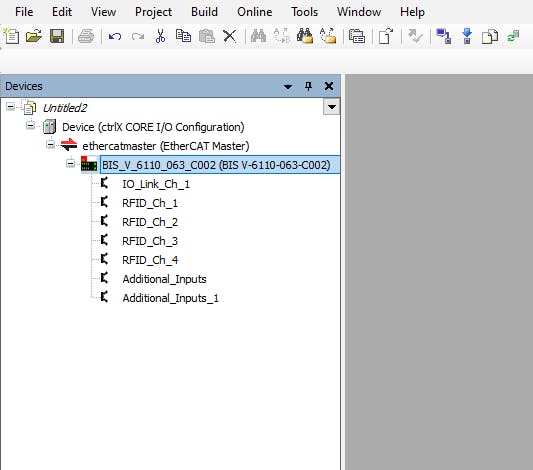Click the Delete X icon in toolbar
Image resolution: width=533 pixels, height=470 pixels.
pos(229,36)
